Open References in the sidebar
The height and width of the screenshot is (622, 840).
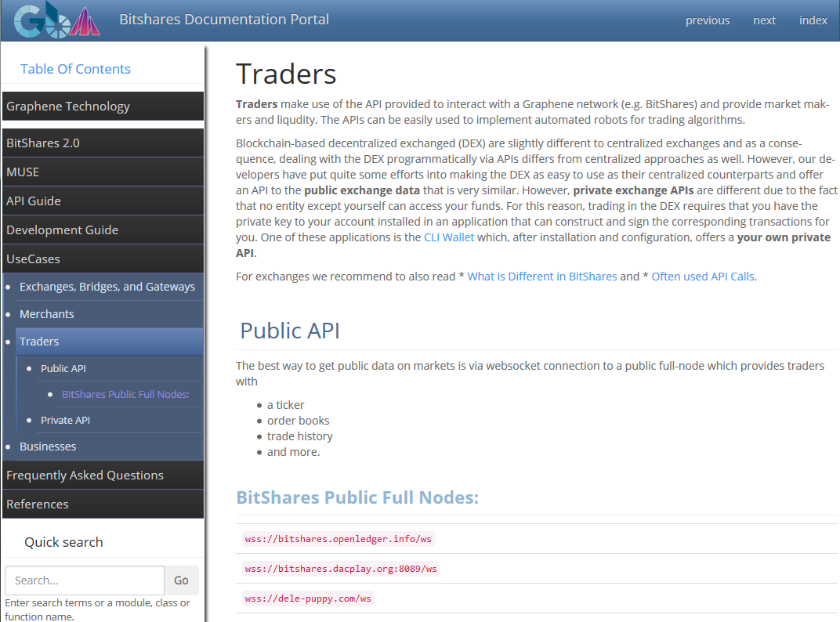103,504
